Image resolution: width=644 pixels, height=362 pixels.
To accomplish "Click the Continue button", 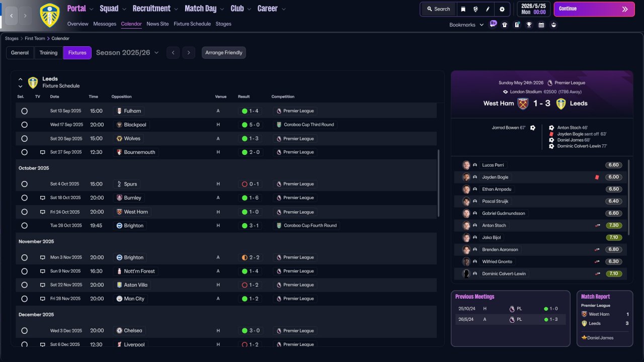I will tap(594, 9).
